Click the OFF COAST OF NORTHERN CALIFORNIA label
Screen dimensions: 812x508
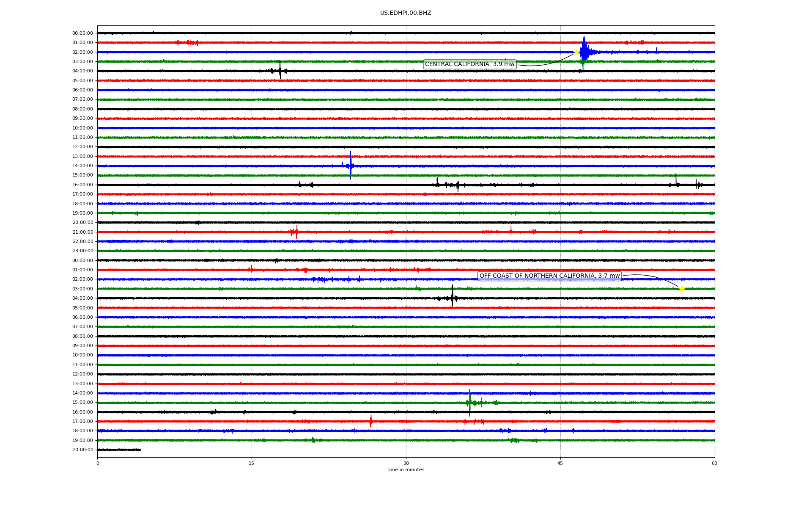pos(549,276)
